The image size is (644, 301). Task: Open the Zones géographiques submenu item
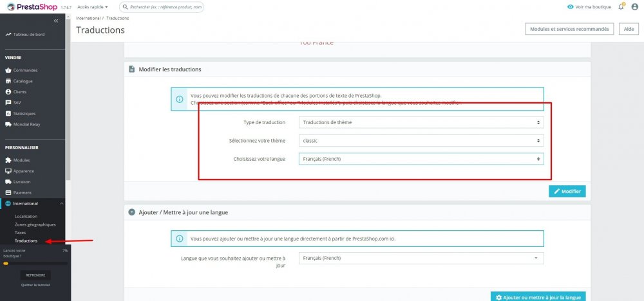click(x=35, y=224)
